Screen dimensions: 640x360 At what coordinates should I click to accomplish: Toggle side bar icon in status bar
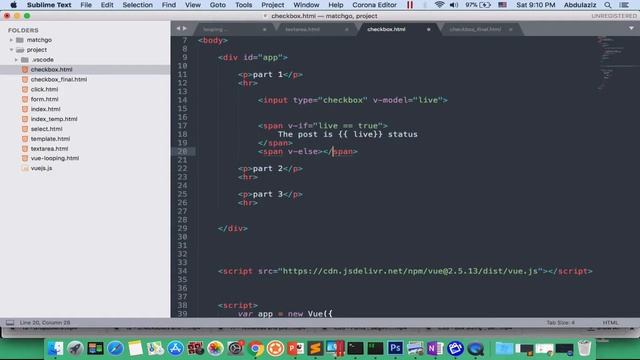pyautogui.click(x=10, y=322)
